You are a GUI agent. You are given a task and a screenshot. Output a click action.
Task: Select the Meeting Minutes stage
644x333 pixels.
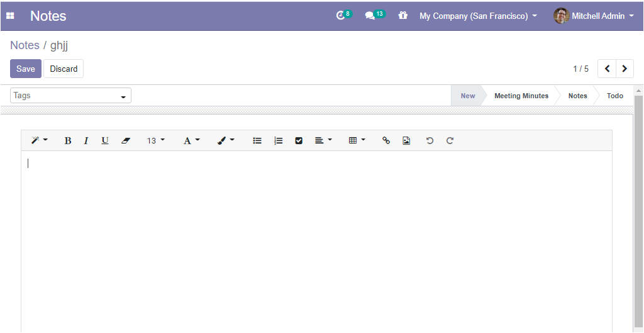click(x=521, y=96)
